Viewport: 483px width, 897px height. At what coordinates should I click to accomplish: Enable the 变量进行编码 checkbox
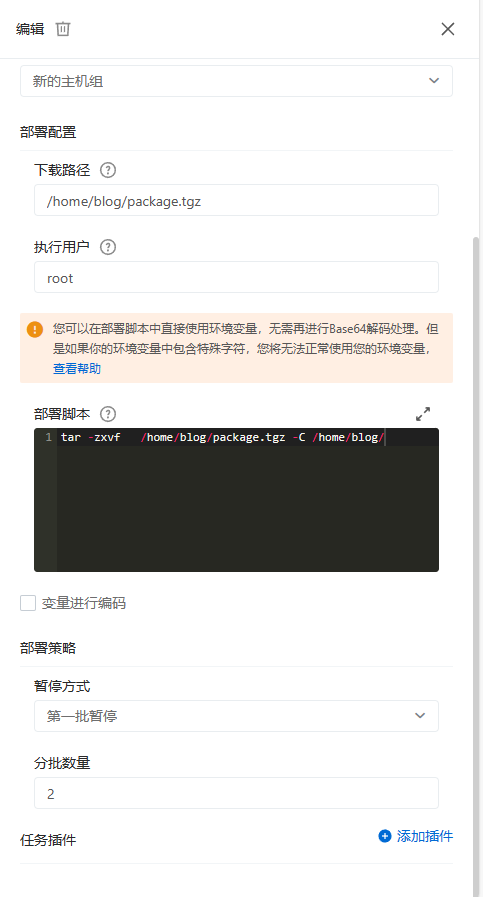pos(28,603)
